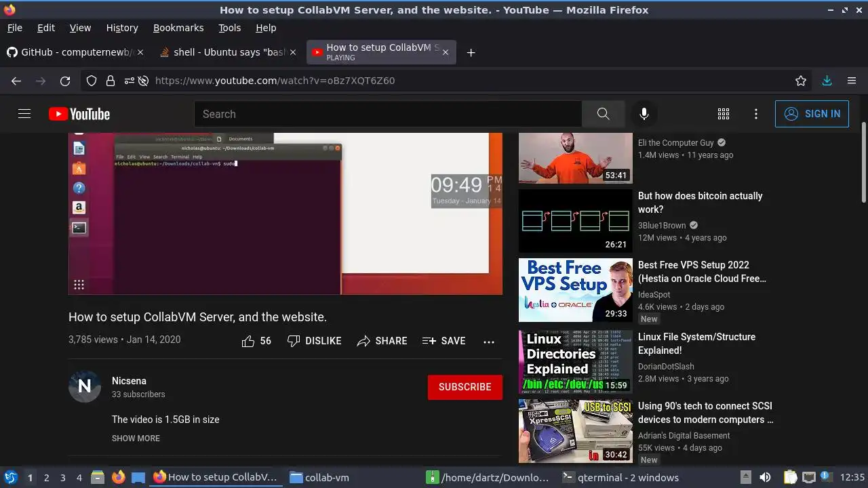Click the site security padlock icon
The width and height of the screenshot is (868, 488).
(x=110, y=81)
